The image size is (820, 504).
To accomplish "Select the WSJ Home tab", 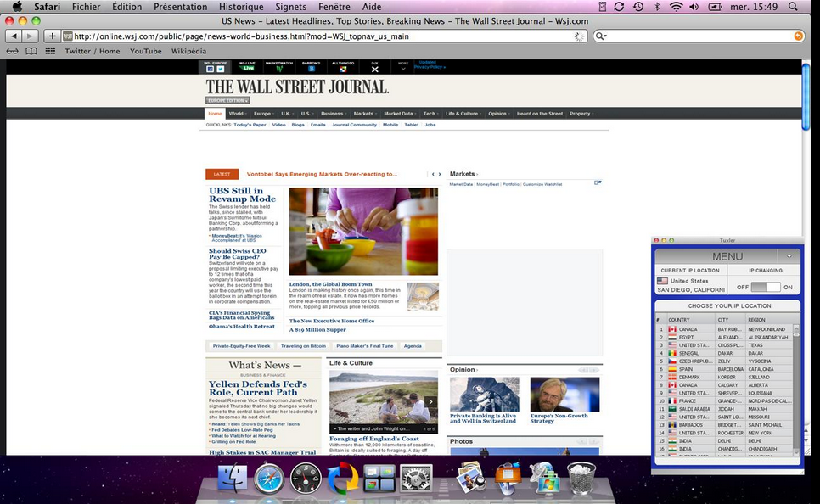I will (x=215, y=114).
